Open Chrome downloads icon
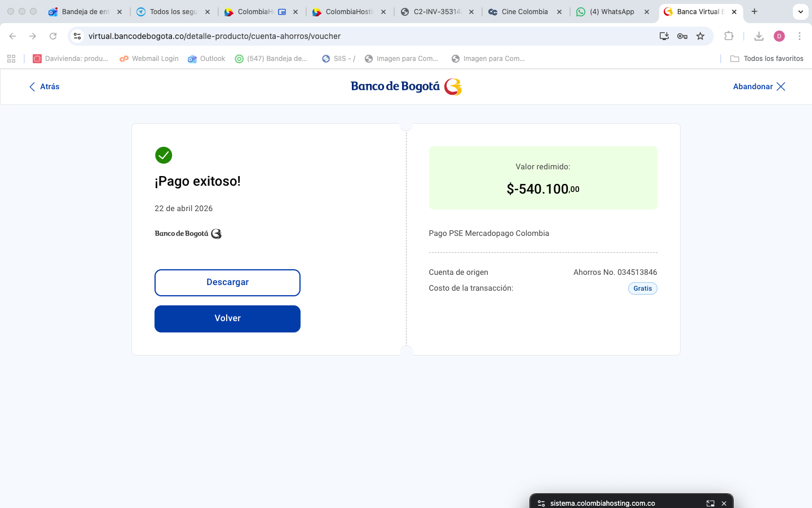This screenshot has height=508, width=812. (x=759, y=36)
